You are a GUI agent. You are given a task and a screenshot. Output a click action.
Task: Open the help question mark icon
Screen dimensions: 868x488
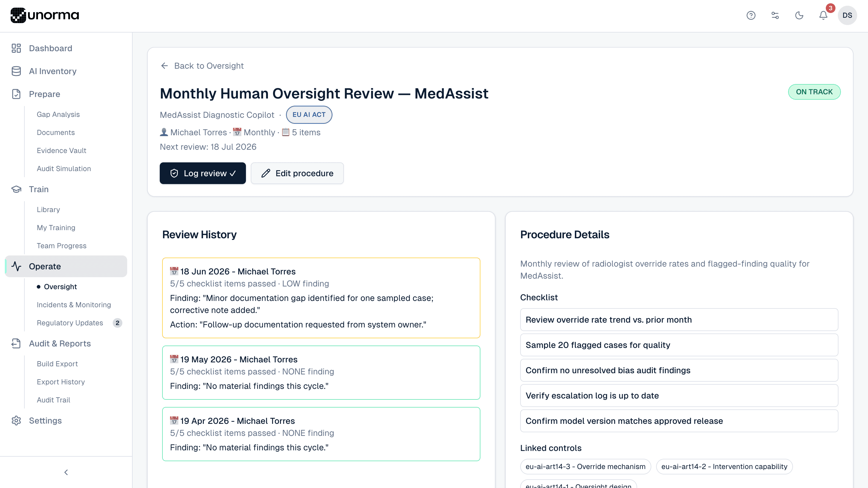point(751,15)
